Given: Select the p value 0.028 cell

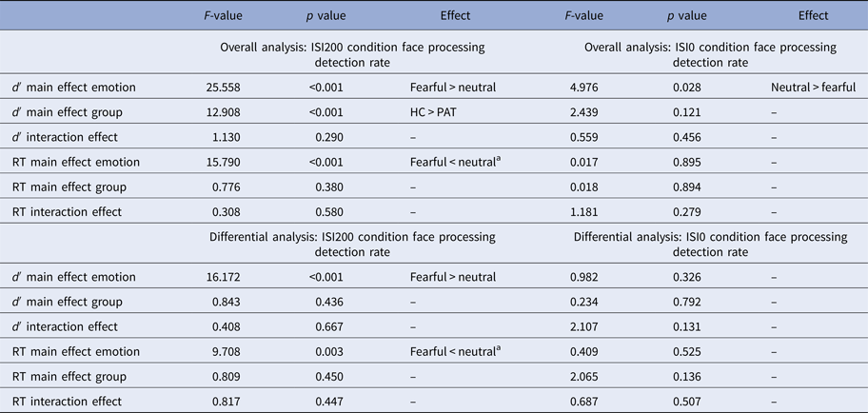Looking at the screenshot, I should (686, 88).
